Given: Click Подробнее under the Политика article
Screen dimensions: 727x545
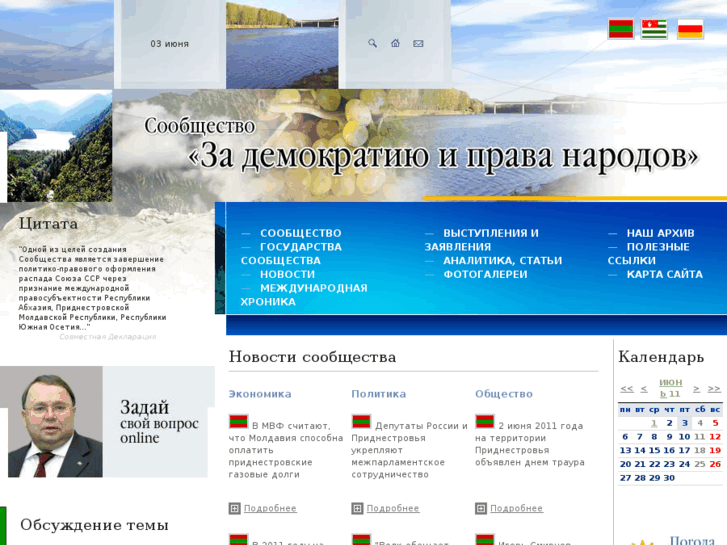Looking at the screenshot, I should tap(393, 508).
